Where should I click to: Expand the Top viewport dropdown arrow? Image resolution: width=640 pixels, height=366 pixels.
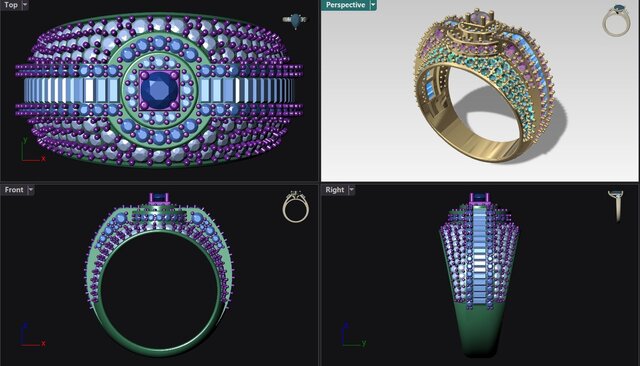point(25,5)
